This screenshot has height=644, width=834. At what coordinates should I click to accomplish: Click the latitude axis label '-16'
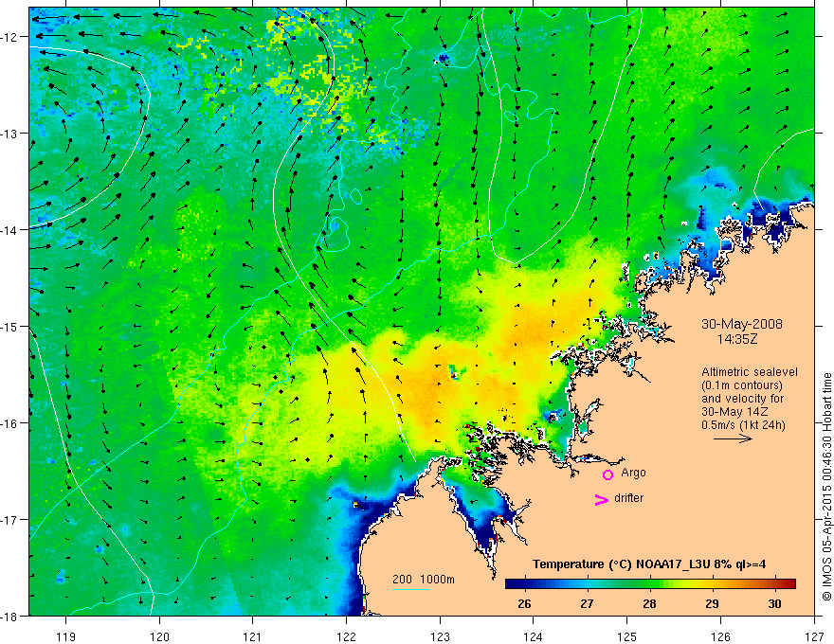9,423
